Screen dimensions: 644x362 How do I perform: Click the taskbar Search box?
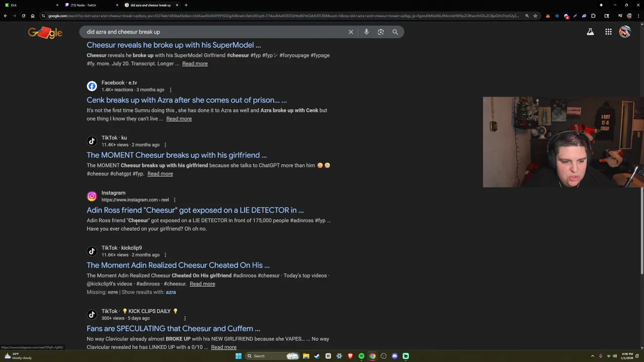[272, 356]
